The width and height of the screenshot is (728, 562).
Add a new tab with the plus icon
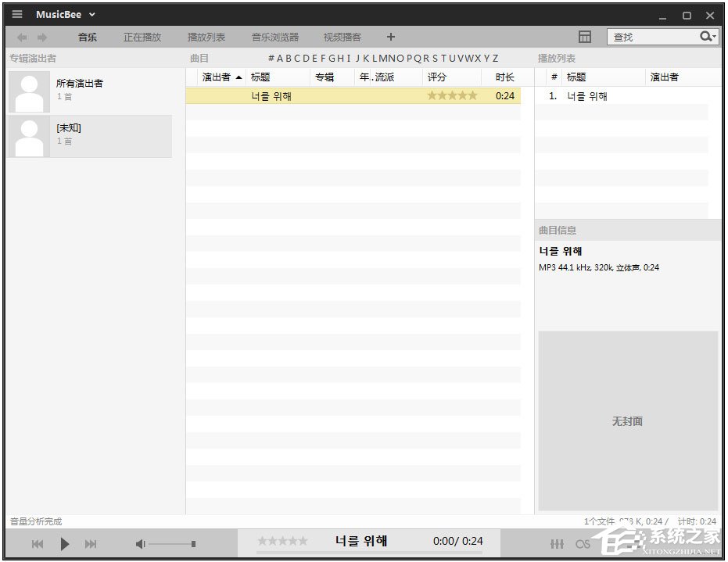[390, 36]
